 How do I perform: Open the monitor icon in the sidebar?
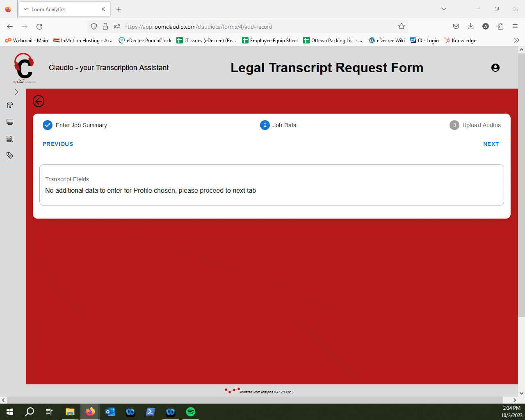pyautogui.click(x=10, y=121)
